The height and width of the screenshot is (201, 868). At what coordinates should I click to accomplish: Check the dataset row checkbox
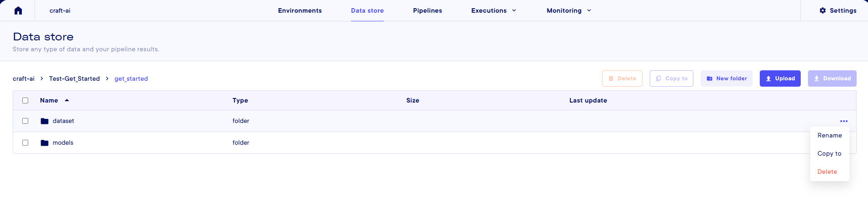click(x=25, y=121)
